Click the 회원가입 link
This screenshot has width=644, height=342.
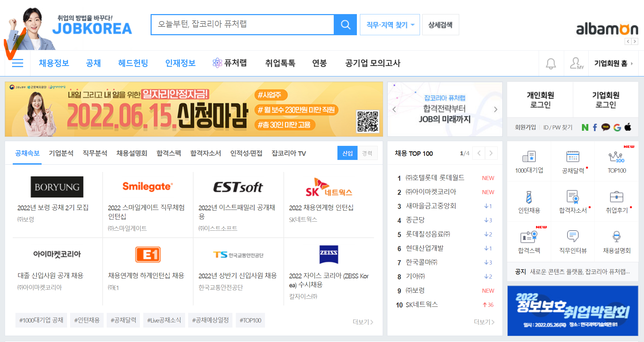(x=525, y=127)
